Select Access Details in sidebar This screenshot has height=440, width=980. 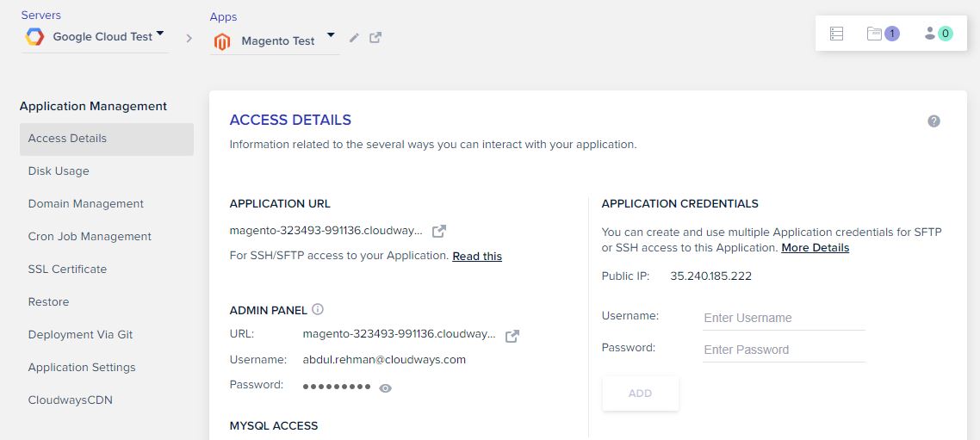(107, 139)
